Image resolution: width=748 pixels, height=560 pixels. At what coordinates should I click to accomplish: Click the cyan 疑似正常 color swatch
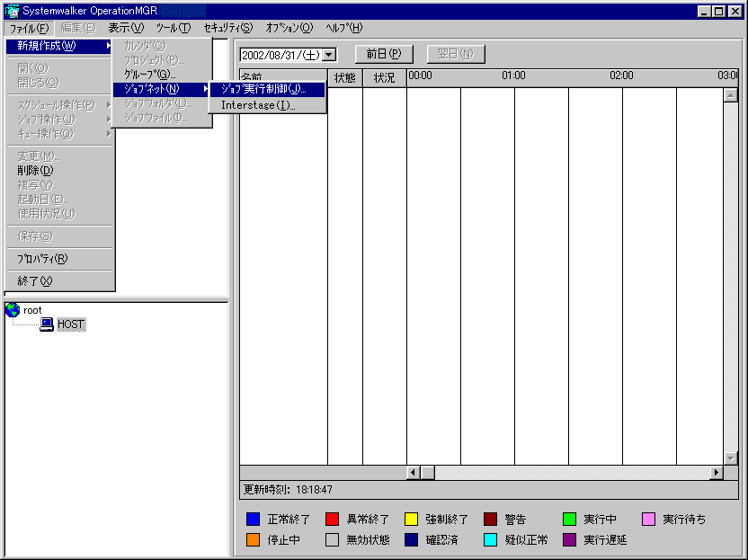490,540
